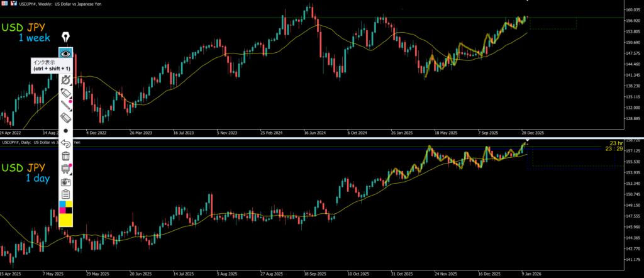Click the white chart shift marker on daily chart

pos(528,142)
